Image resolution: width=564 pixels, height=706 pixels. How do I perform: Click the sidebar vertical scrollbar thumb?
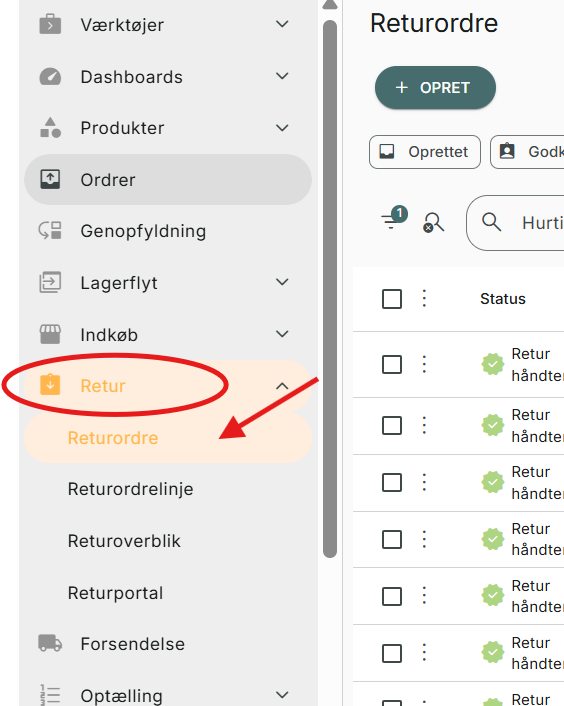[330, 289]
